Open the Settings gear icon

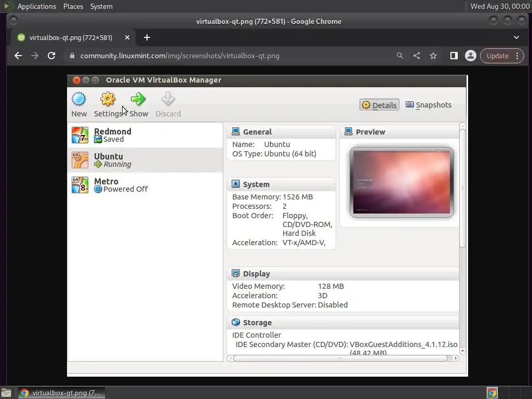(x=108, y=99)
